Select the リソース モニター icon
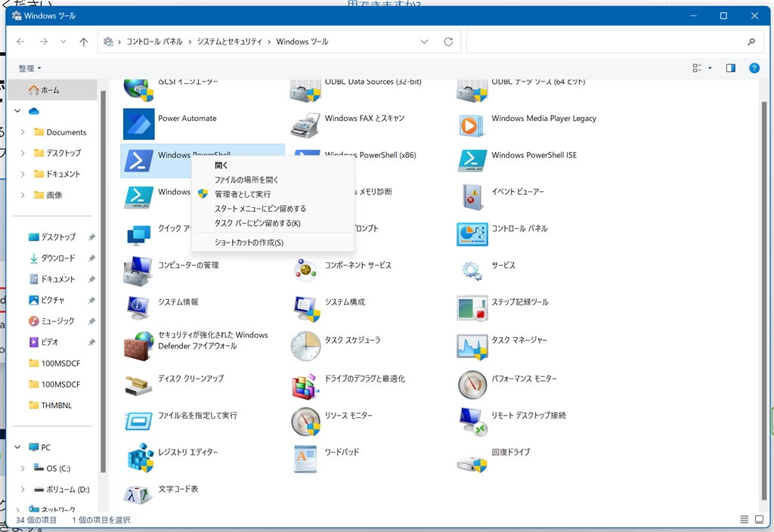 click(x=305, y=422)
